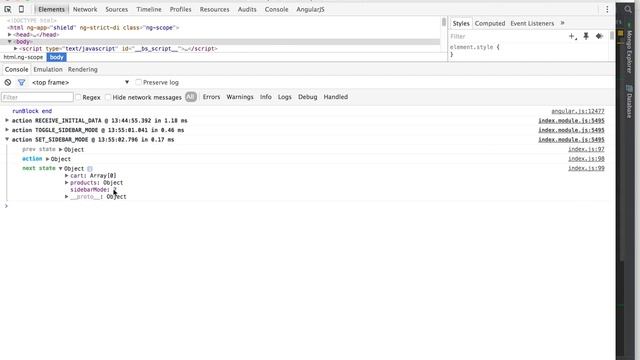The image size is (640, 360).
Task: Expand __proto__ Object property
Action: (67, 197)
